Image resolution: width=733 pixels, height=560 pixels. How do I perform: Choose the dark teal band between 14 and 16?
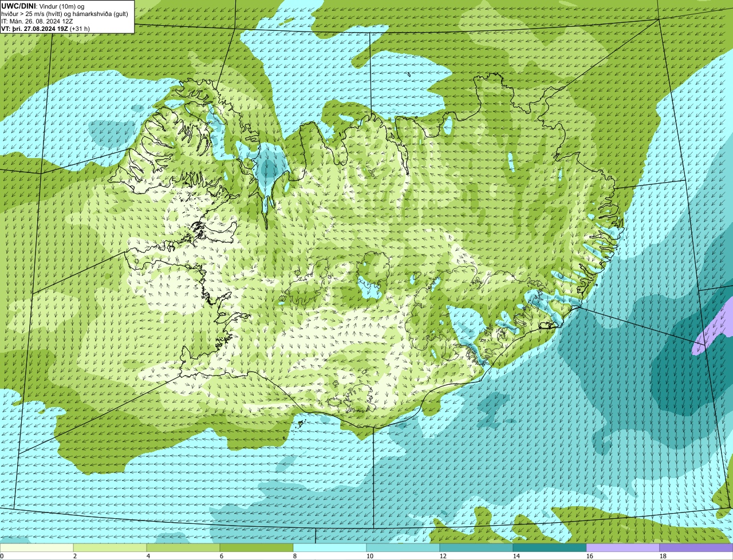click(x=550, y=548)
